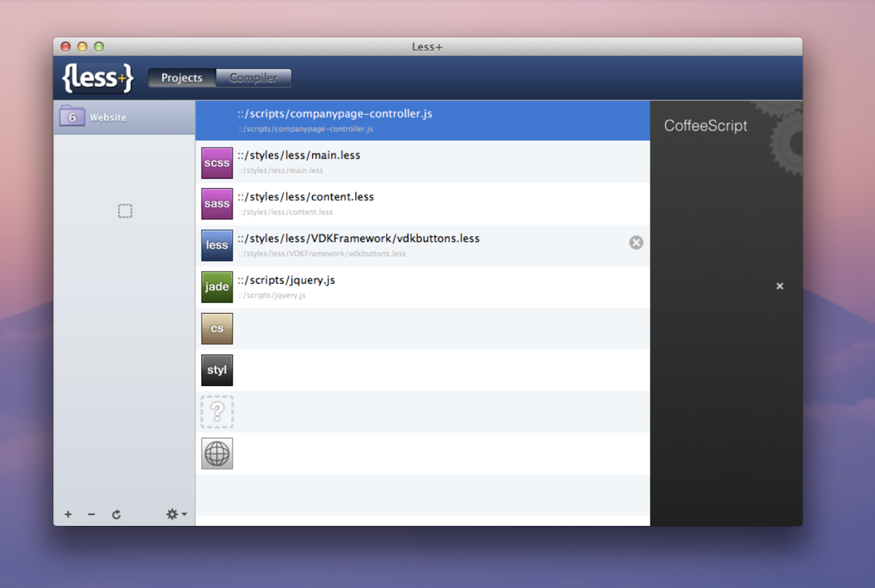
Task: Select ::/scripts/jquery.js file row
Action: (423, 287)
